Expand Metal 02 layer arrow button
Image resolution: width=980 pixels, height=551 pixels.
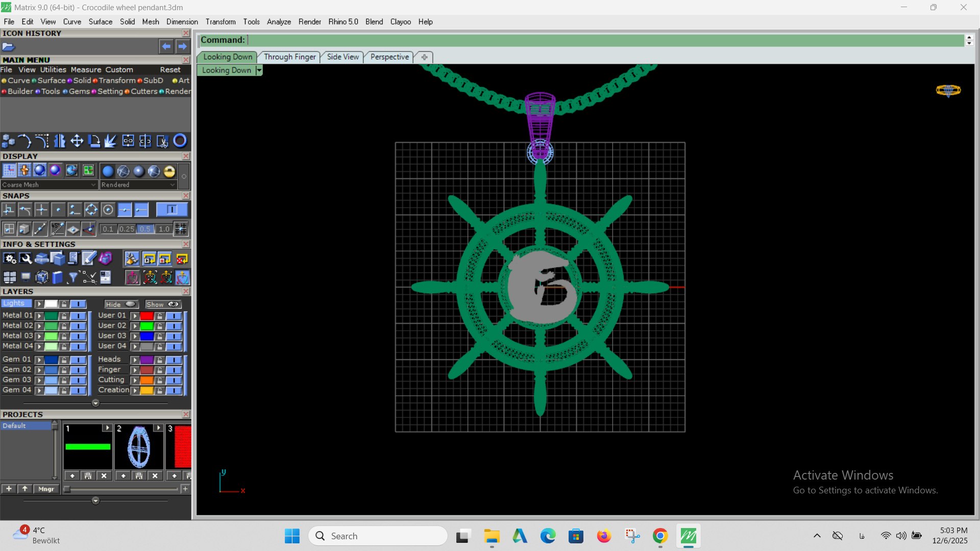pos(39,326)
